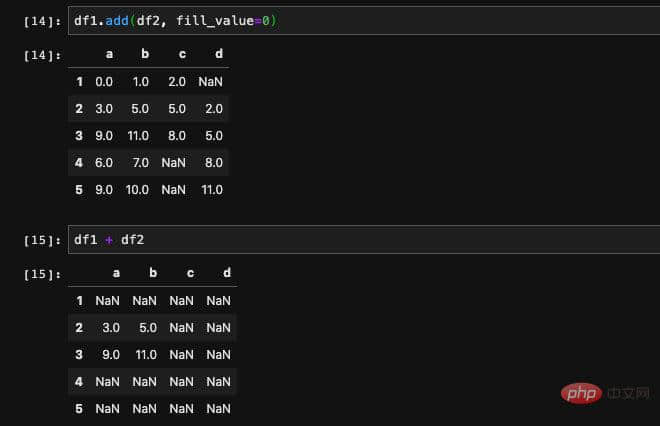
Task: Select the input prompt label [15]
Action: [x=42, y=240]
